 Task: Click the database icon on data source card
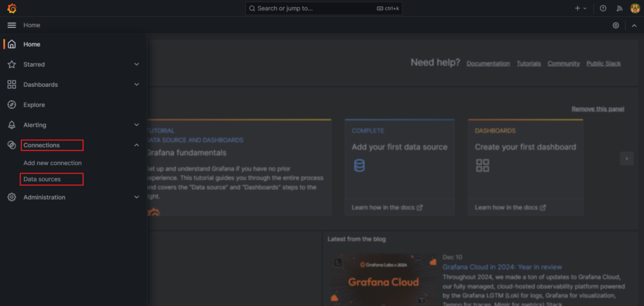[359, 166]
